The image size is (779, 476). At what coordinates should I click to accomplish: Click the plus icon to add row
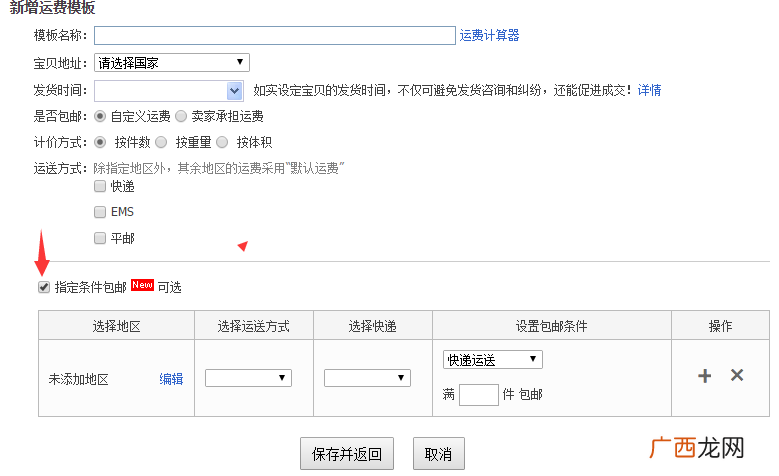coord(704,376)
